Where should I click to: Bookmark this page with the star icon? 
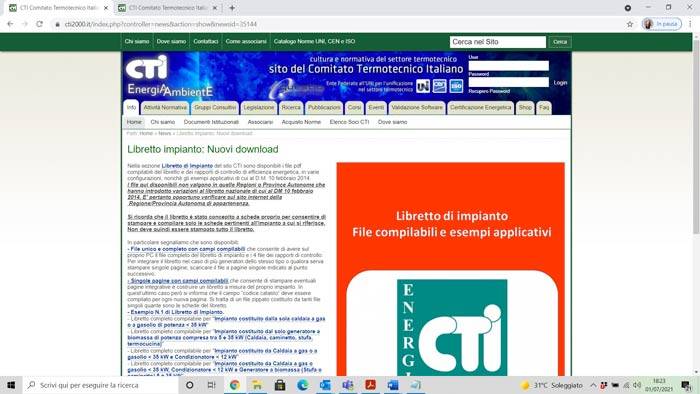(x=630, y=24)
